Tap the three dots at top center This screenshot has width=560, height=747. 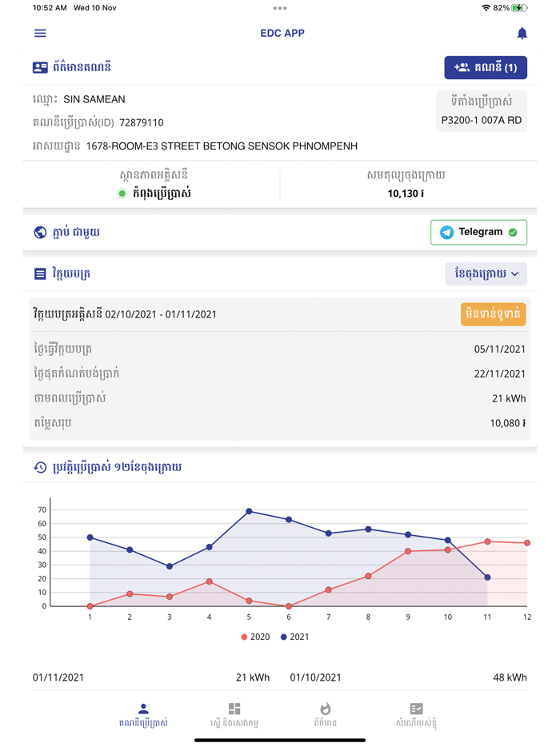point(279,8)
